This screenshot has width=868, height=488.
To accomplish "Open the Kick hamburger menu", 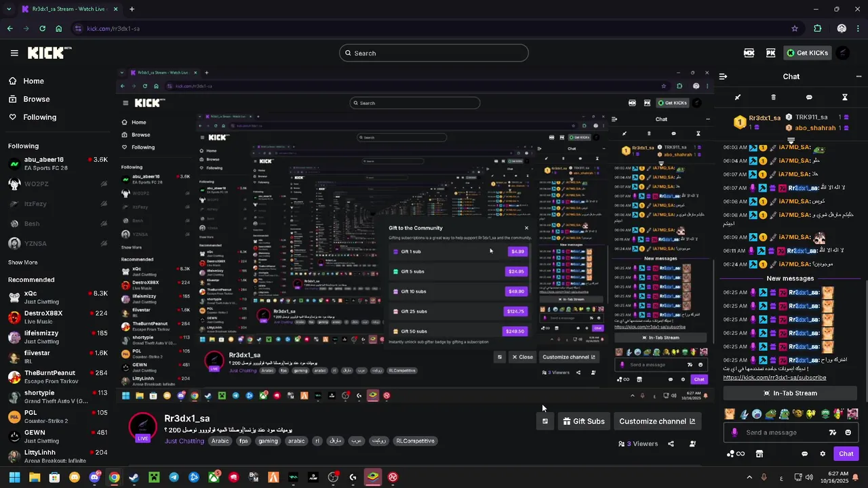I will 14,53.
